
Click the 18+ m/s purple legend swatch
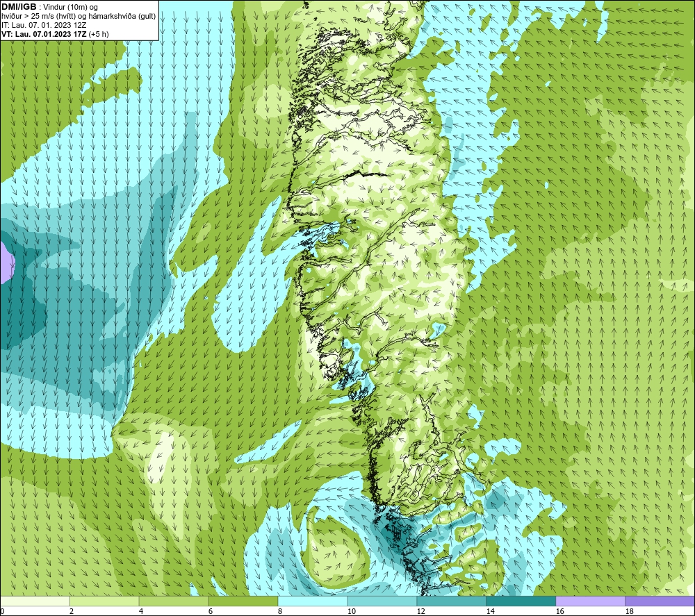pyautogui.click(x=660, y=601)
